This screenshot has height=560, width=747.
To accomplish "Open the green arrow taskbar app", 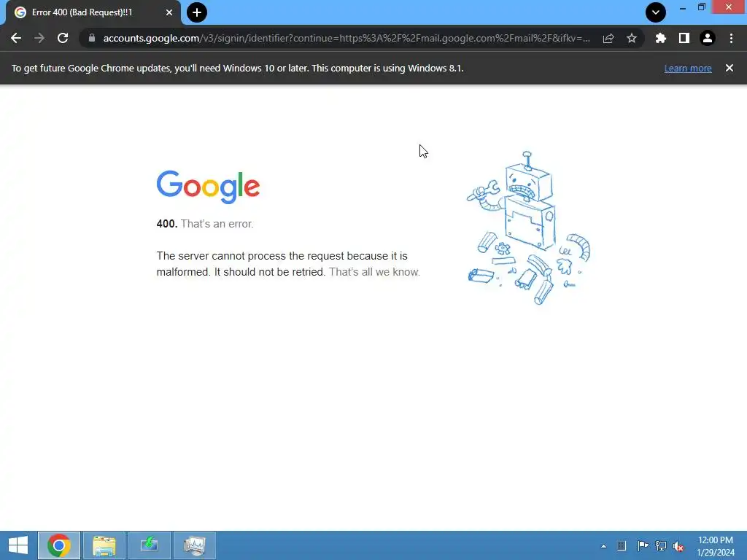I will click(x=149, y=545).
